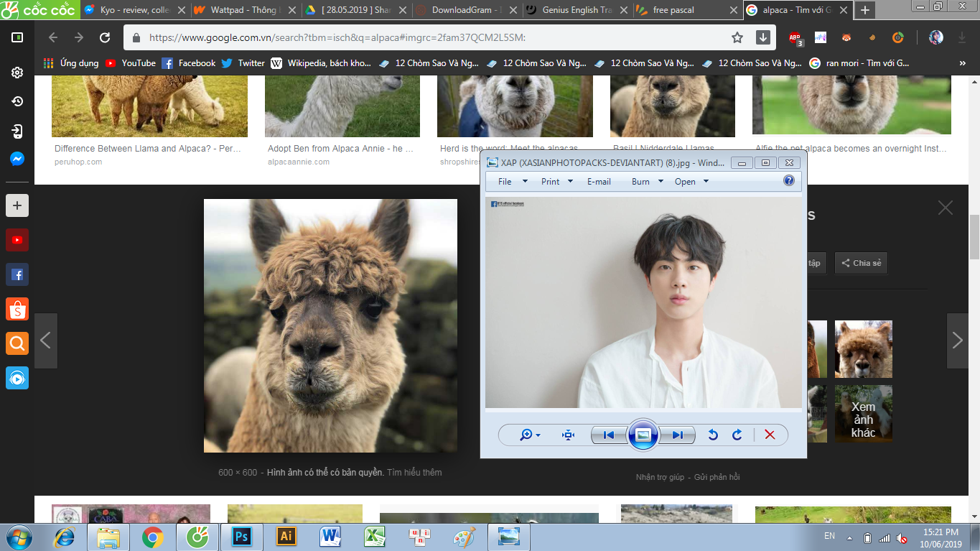This screenshot has height=551, width=980.
Task: Play slide show in Photo Viewer
Action: (x=643, y=435)
